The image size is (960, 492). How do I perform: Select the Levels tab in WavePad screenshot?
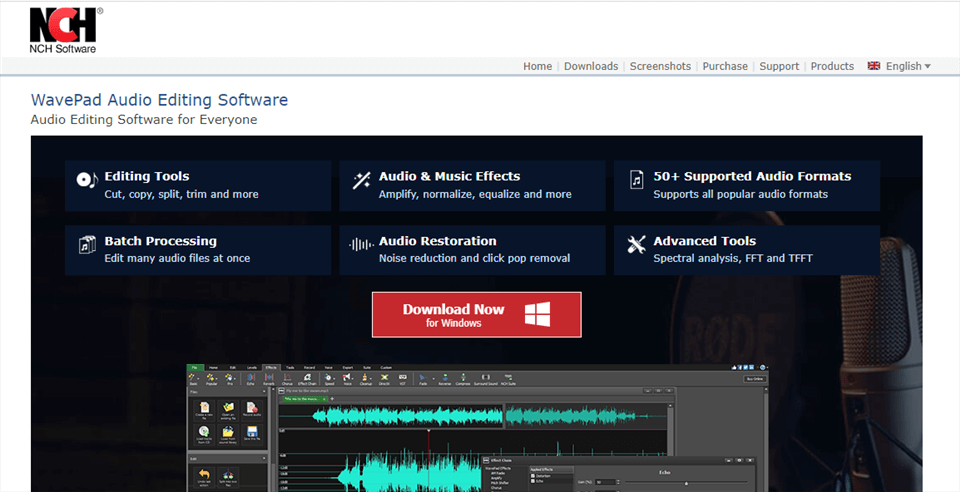pyautogui.click(x=252, y=368)
